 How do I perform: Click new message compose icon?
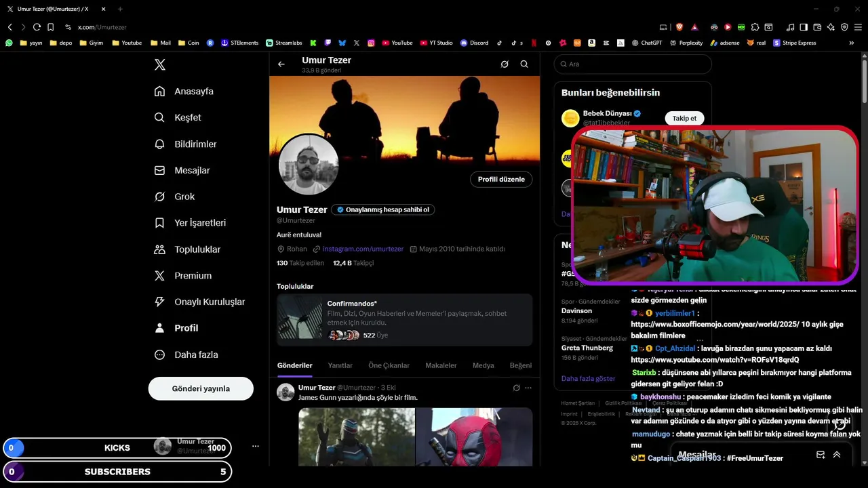pyautogui.click(x=821, y=455)
